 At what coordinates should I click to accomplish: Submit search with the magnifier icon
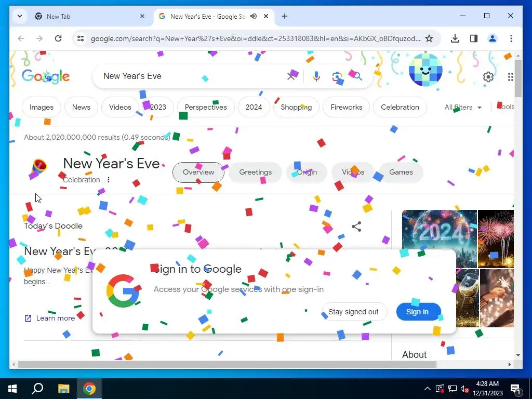point(357,76)
